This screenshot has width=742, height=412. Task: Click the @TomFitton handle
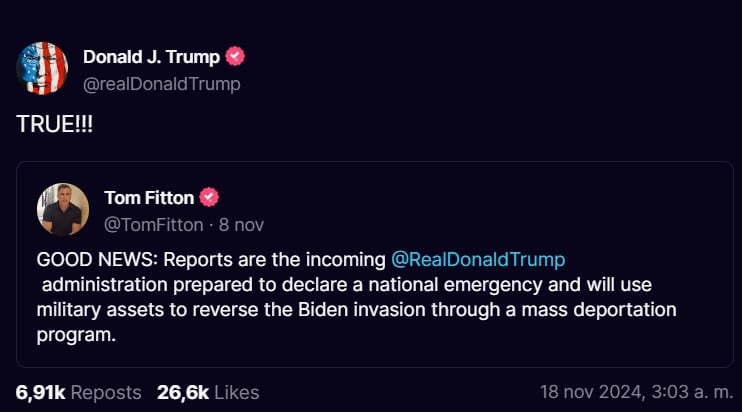[x=154, y=224]
